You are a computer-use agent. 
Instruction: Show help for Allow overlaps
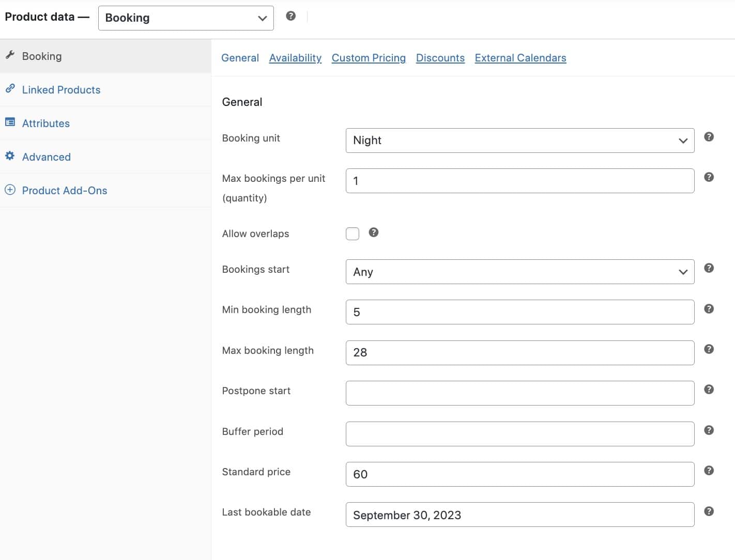point(374,232)
